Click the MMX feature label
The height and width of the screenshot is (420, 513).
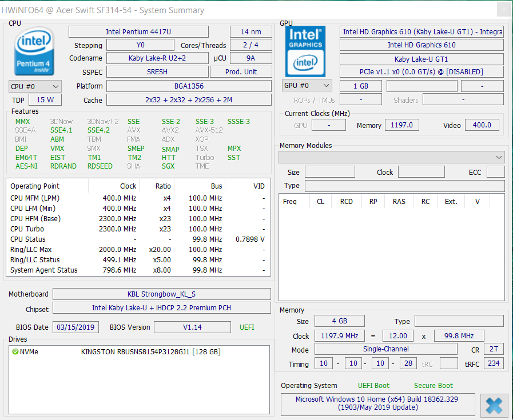[x=22, y=122]
